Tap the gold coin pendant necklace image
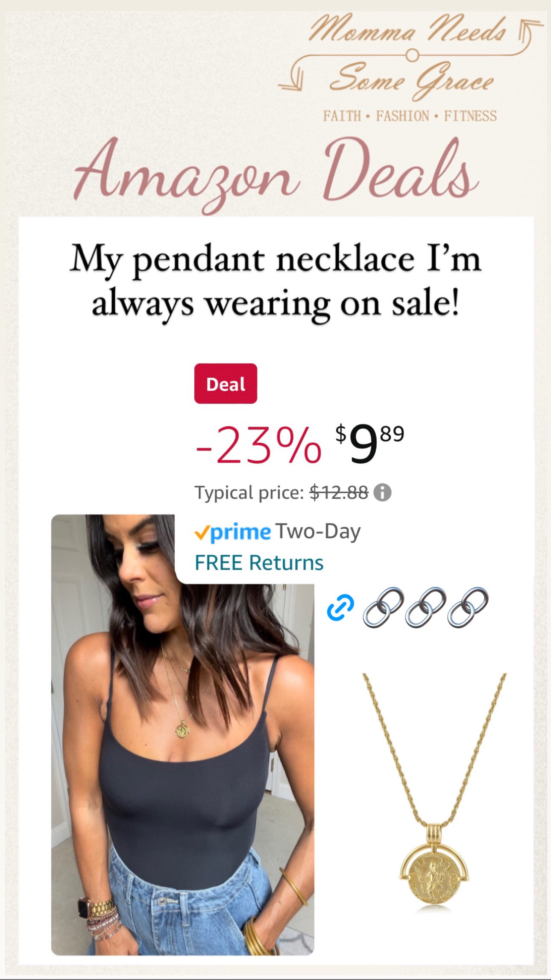This screenshot has height=980, width=551. point(434,792)
